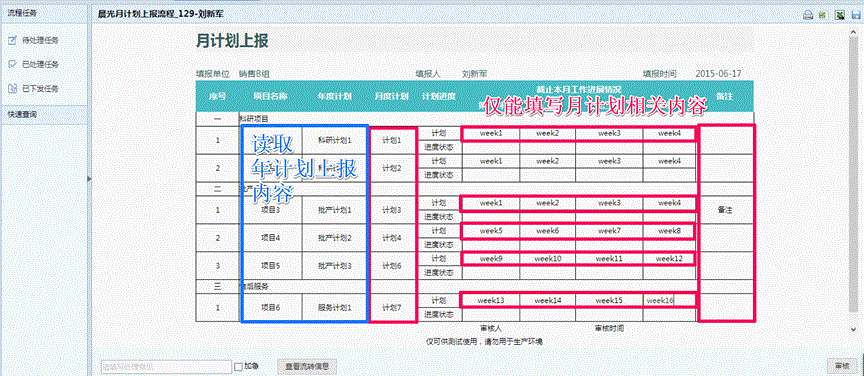Image resolution: width=864 pixels, height=376 pixels.
Task: Select the week14 cell
Action: click(x=548, y=300)
